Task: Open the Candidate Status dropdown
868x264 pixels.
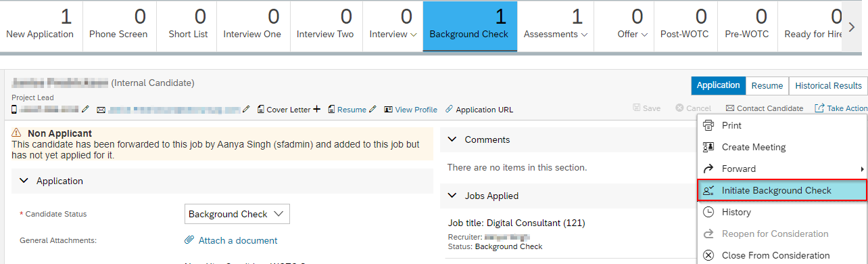Action: (237, 214)
